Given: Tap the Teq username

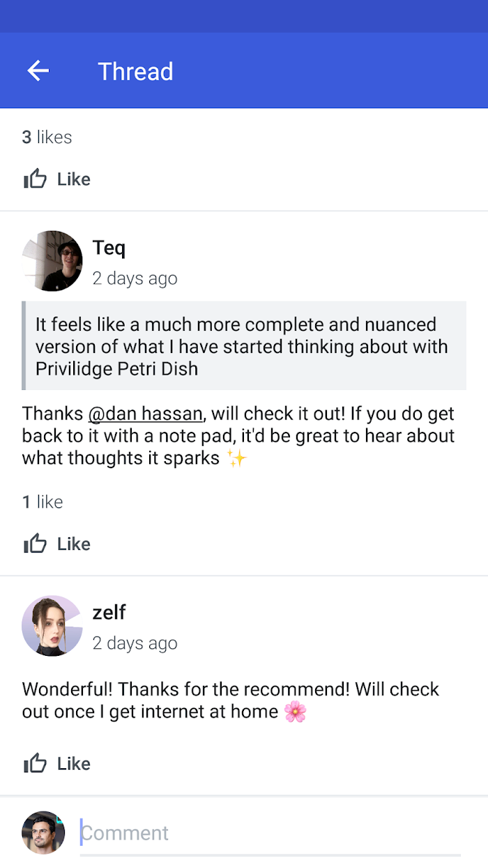Looking at the screenshot, I should pos(109,248).
